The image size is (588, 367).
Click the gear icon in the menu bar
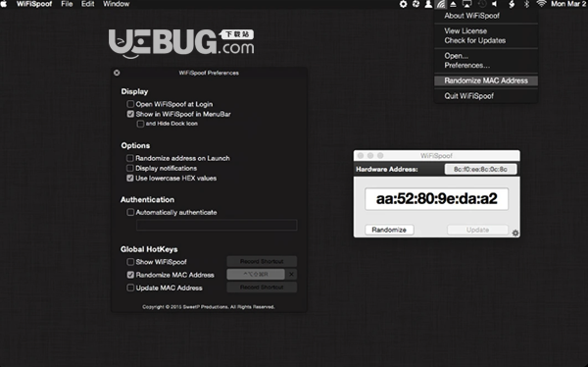(x=403, y=4)
